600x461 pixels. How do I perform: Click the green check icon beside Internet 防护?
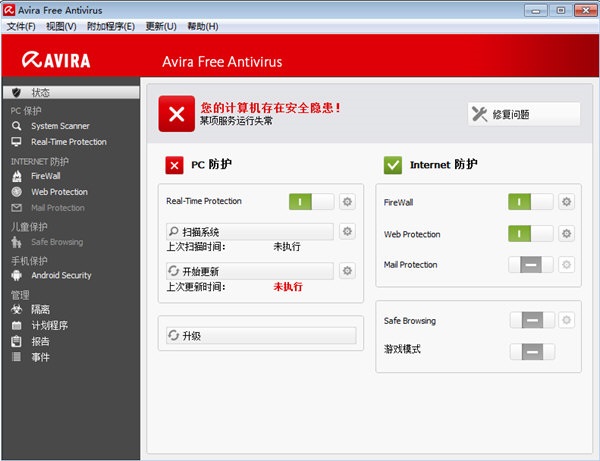pos(393,165)
